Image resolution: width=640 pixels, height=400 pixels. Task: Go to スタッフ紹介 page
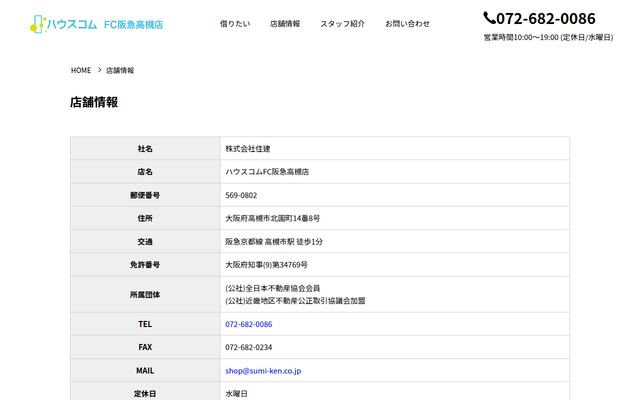click(x=342, y=24)
